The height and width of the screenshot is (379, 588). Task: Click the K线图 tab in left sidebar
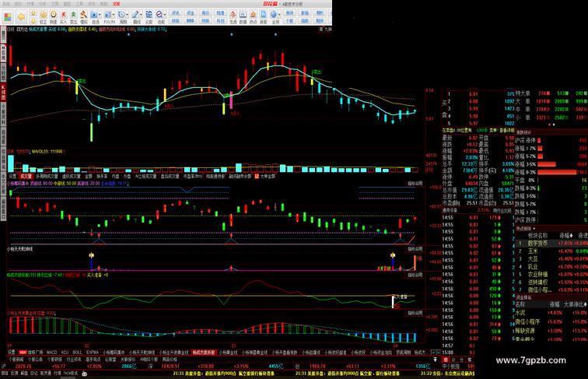coord(3,92)
